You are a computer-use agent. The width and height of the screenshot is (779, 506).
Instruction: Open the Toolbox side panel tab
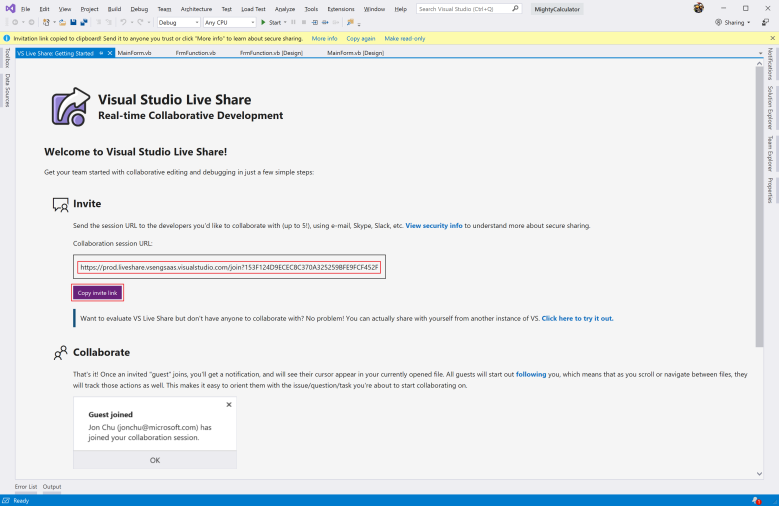7,58
